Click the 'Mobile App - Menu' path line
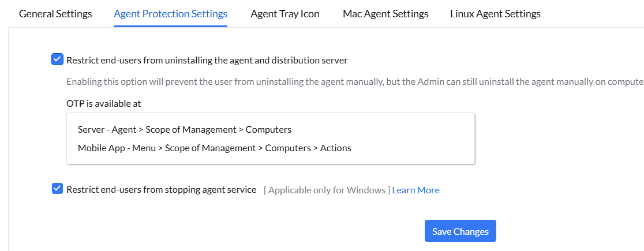 point(214,148)
